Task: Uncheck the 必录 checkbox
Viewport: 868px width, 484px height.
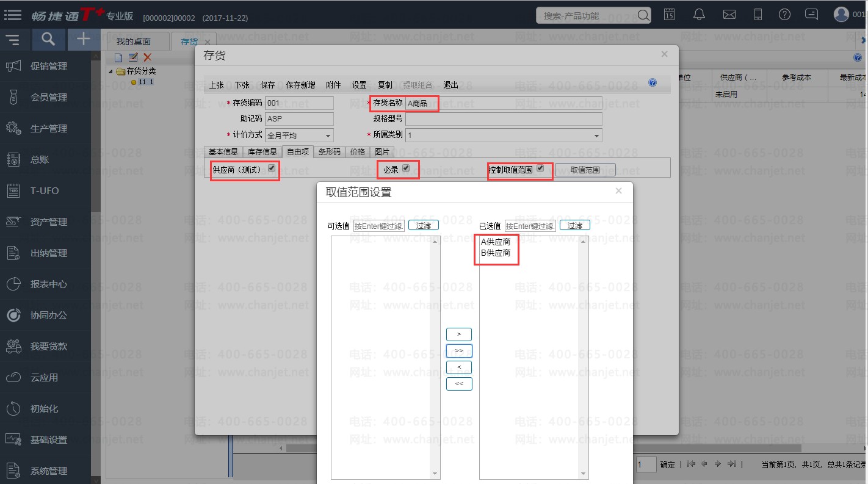Action: (x=406, y=168)
